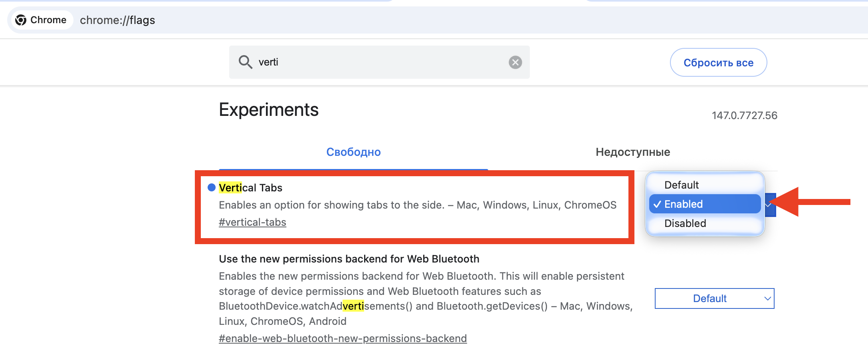Screen dimensions: 868x362
Task: Select the Свободно tab
Action: pyautogui.click(x=353, y=152)
